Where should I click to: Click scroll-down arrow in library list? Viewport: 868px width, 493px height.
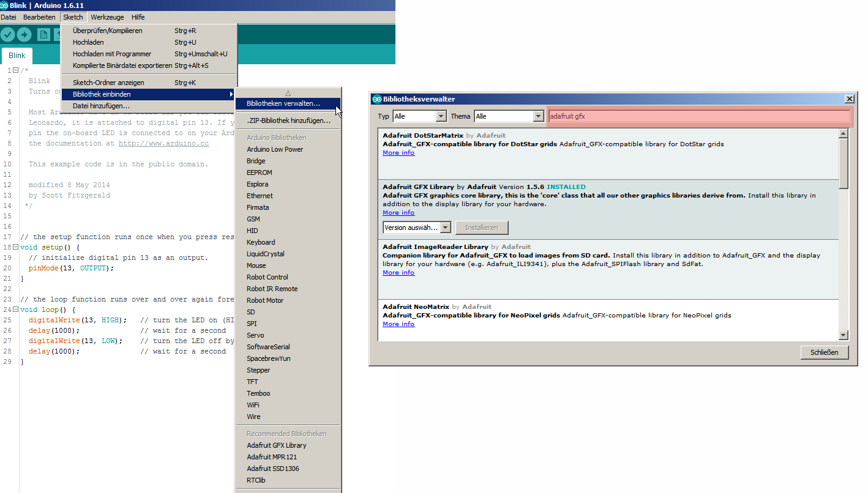click(844, 335)
